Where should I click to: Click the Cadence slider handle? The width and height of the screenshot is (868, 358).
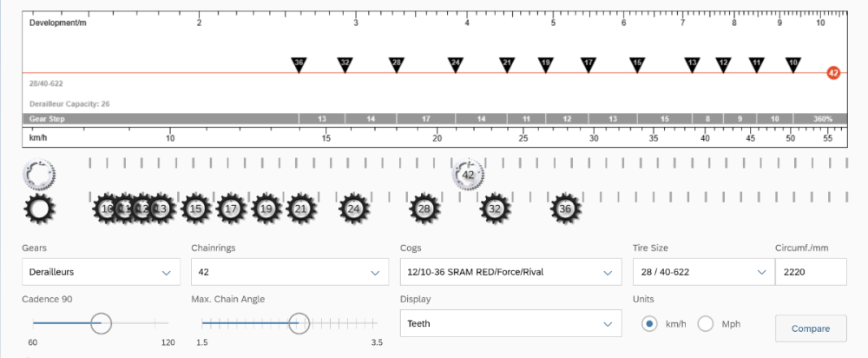pos(101,322)
